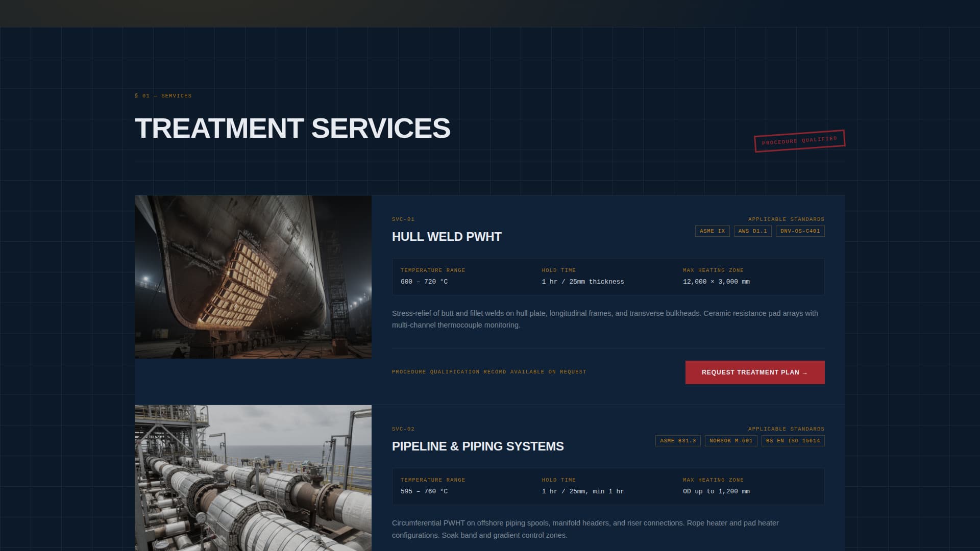Click the REQUEST TREATMENT PLAN button
Image resolution: width=980 pixels, height=551 pixels.
754,372
